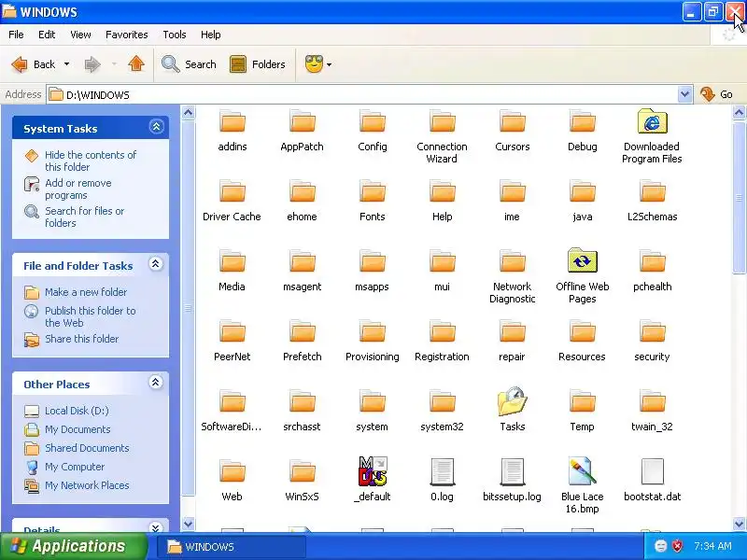The width and height of the screenshot is (747, 560).
Task: Open the Applications start button
Action: [74, 546]
